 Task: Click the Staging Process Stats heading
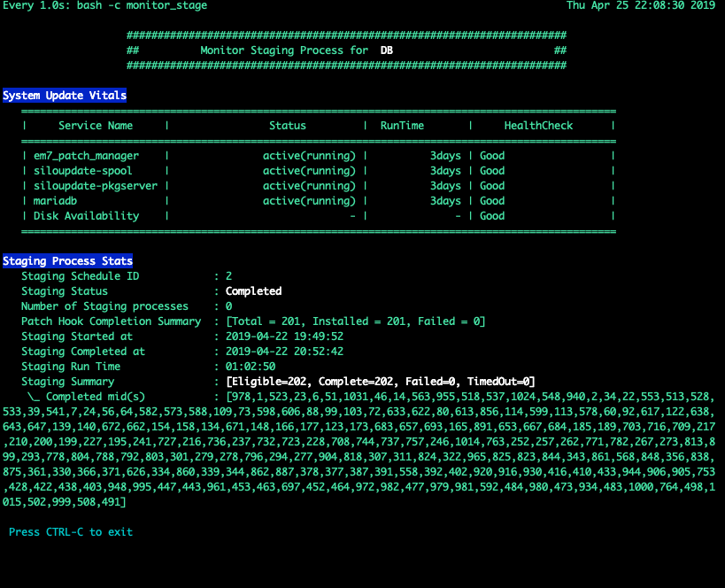[x=67, y=260]
